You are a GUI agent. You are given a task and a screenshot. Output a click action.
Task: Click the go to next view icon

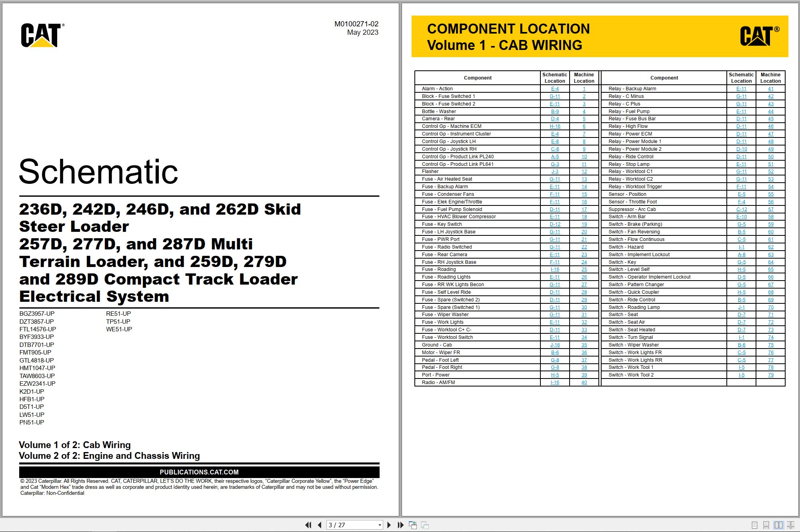(x=425, y=525)
